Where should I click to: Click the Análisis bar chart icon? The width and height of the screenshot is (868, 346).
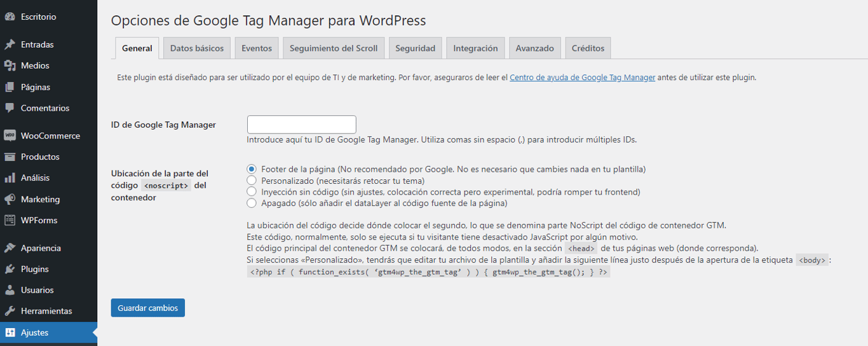pos(10,177)
